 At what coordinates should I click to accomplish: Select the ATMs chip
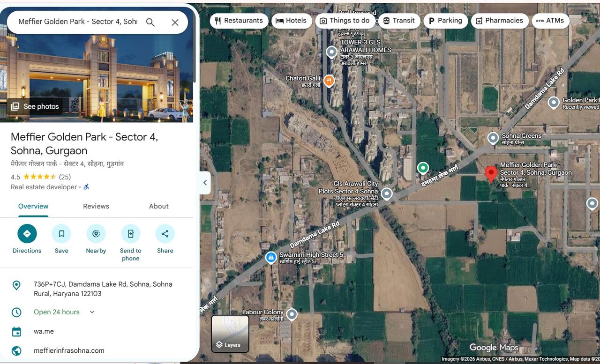click(550, 21)
